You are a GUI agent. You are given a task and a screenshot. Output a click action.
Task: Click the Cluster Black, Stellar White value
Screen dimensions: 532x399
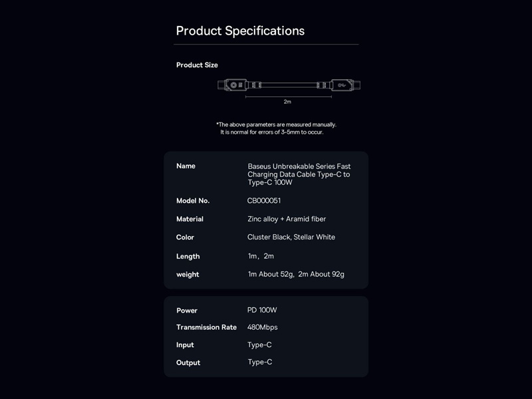(x=291, y=237)
